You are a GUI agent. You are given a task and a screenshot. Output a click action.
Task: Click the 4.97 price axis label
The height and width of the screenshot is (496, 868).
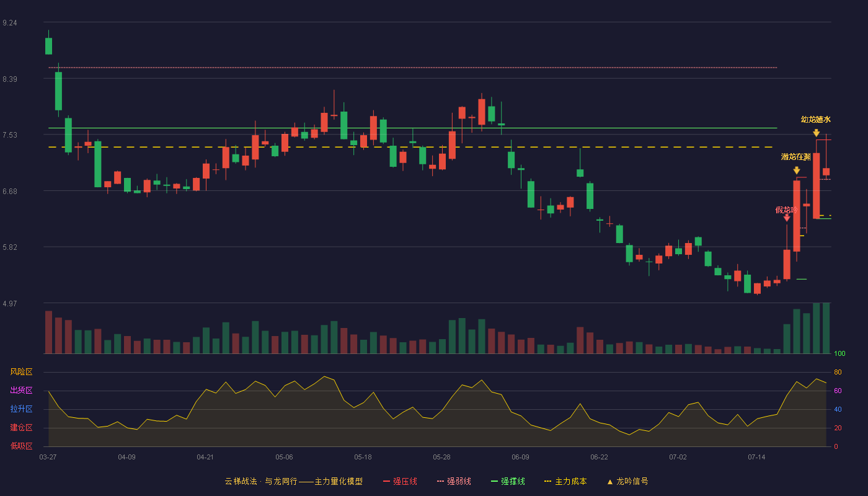tap(10, 304)
